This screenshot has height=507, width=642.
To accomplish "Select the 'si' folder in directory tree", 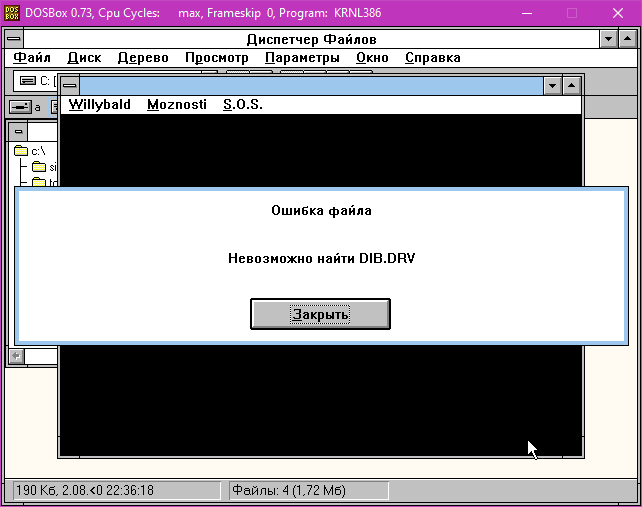I will click(44, 167).
